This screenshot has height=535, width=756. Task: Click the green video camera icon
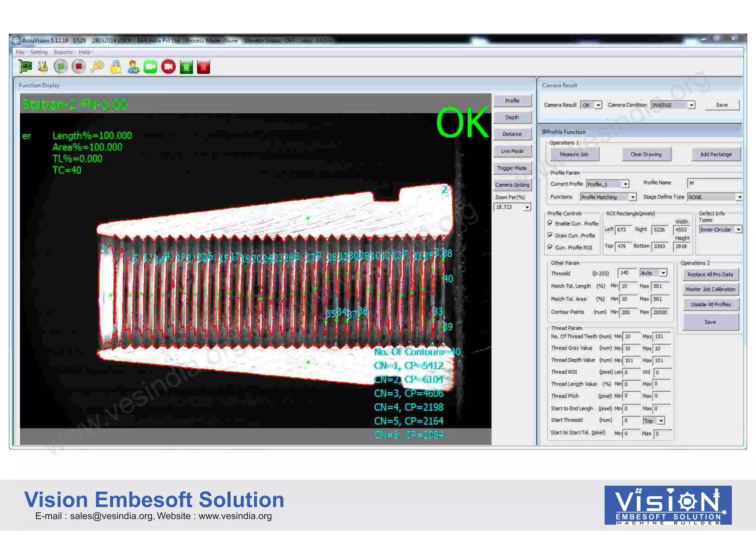150,67
